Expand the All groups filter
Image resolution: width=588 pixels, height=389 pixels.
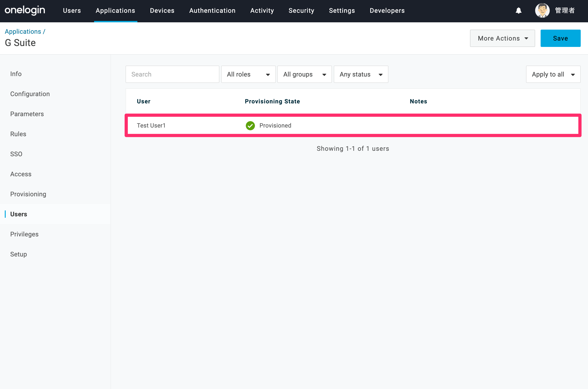(x=304, y=74)
